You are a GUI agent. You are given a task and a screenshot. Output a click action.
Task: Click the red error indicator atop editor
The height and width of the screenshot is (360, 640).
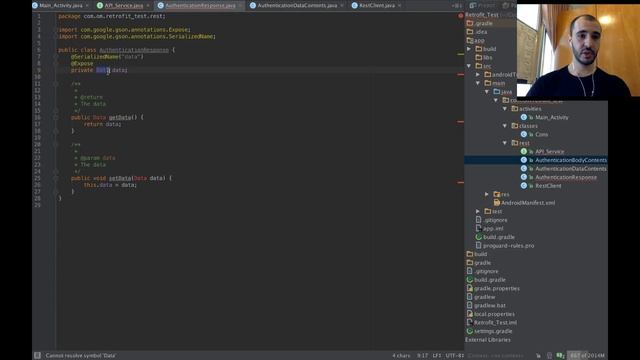(460, 16)
